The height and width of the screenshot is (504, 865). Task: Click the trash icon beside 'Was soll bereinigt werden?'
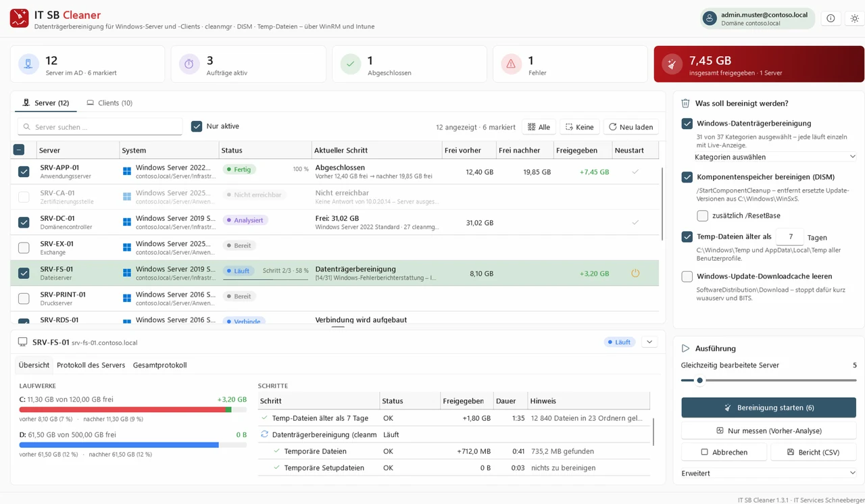[x=685, y=103]
